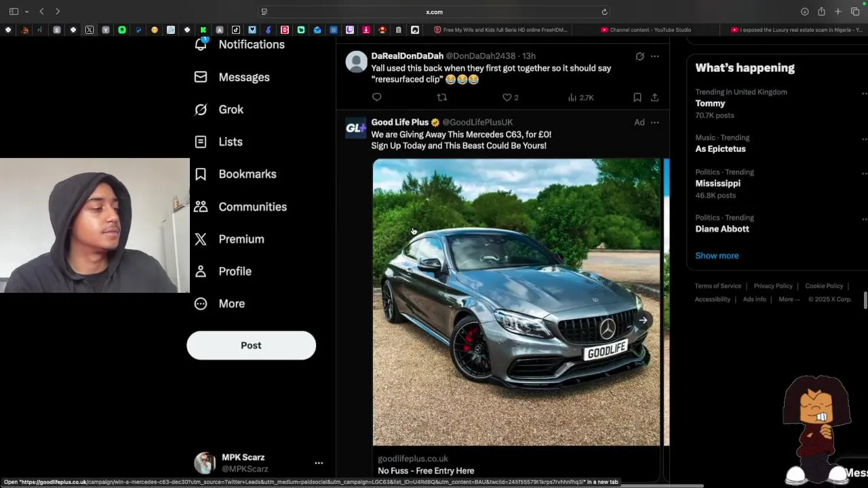Open MPK Scarz account options dots

pyautogui.click(x=319, y=463)
